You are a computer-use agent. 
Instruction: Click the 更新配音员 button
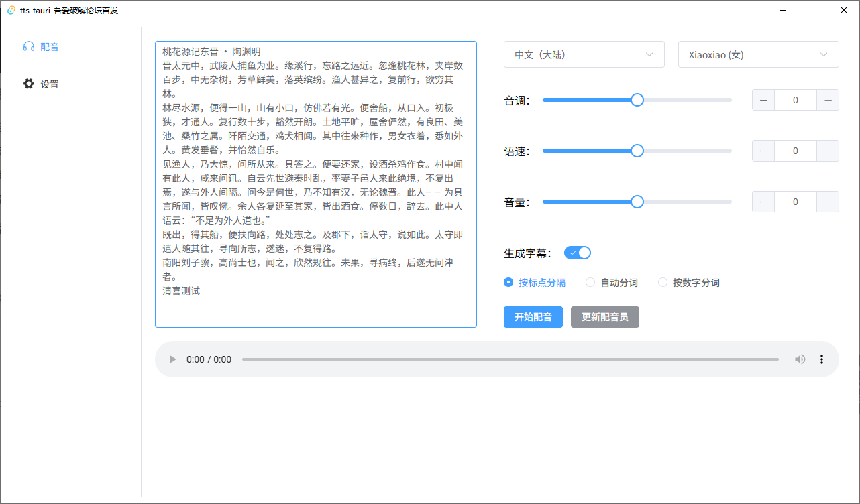(x=604, y=316)
